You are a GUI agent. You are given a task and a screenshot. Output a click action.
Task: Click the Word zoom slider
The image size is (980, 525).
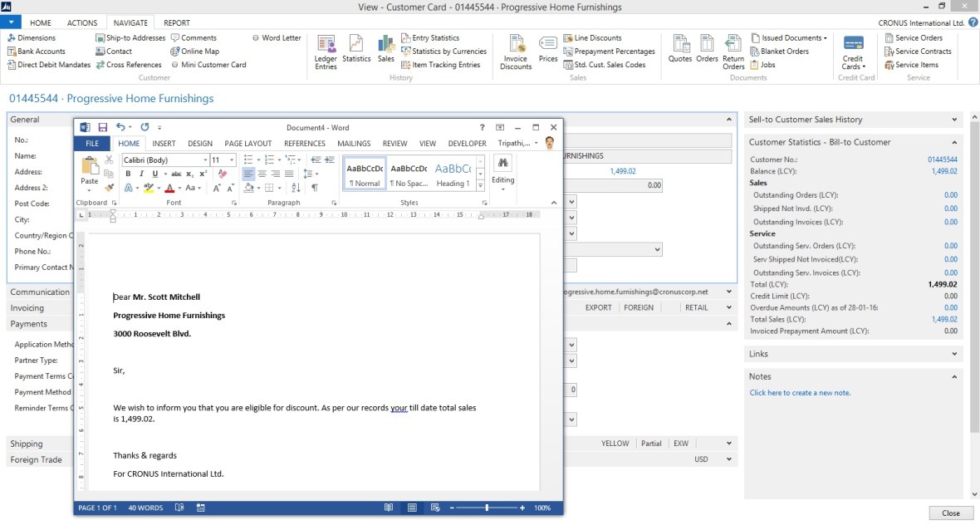point(487,508)
